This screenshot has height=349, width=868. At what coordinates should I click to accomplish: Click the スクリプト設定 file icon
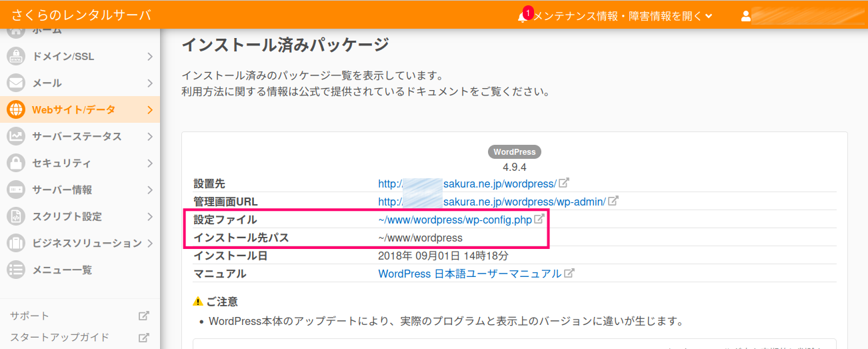(15, 217)
